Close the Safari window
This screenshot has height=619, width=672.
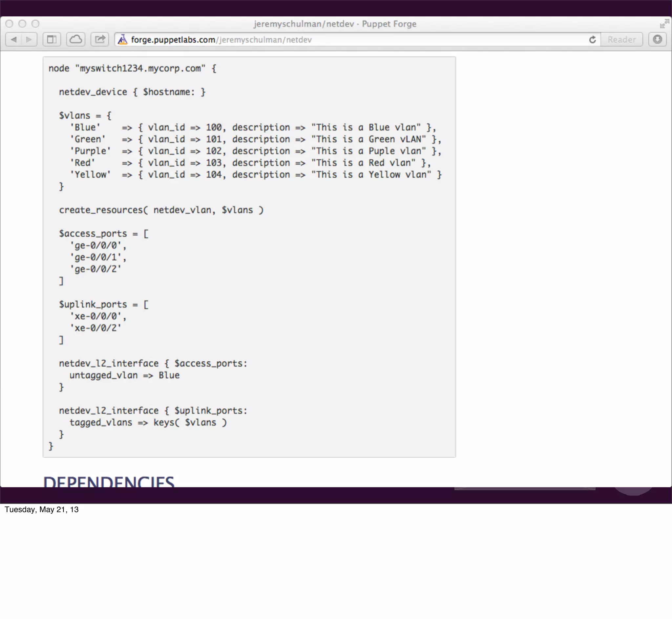(x=10, y=24)
